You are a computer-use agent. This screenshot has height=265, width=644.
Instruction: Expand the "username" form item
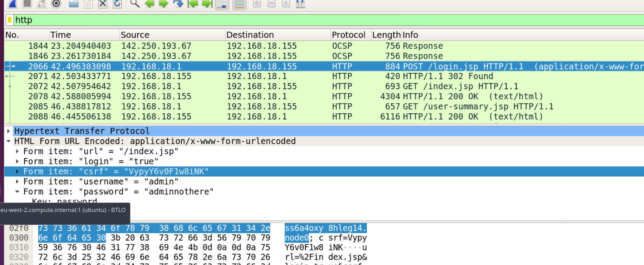click(x=17, y=181)
